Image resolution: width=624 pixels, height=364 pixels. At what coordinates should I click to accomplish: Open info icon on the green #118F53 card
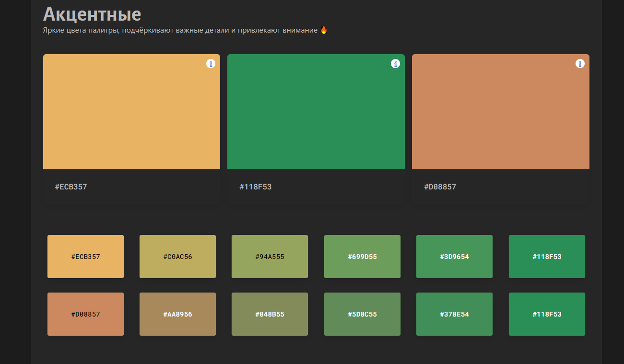(395, 63)
